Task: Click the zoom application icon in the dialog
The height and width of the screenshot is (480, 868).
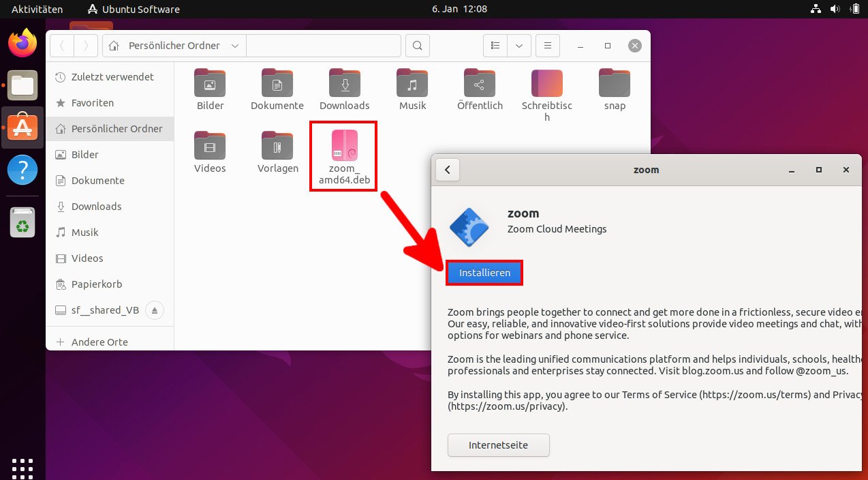Action: pos(469,228)
